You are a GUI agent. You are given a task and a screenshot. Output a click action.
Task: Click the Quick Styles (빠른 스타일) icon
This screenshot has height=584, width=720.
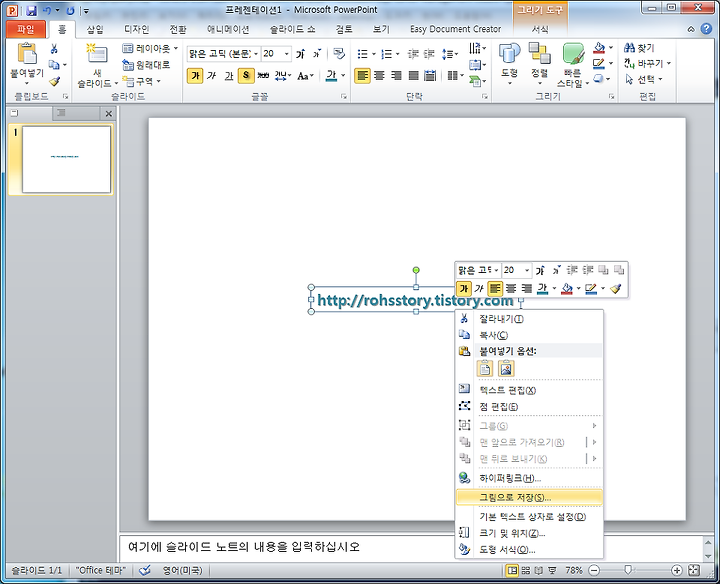coord(573,54)
